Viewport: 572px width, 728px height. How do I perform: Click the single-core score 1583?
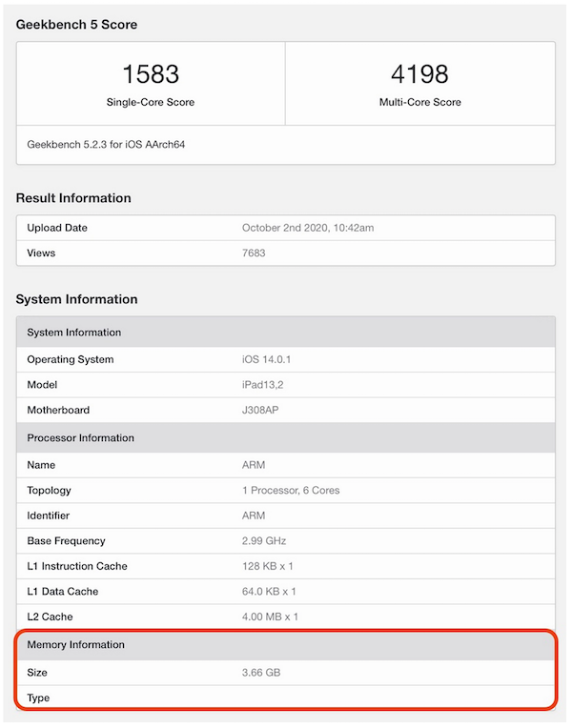(x=151, y=74)
